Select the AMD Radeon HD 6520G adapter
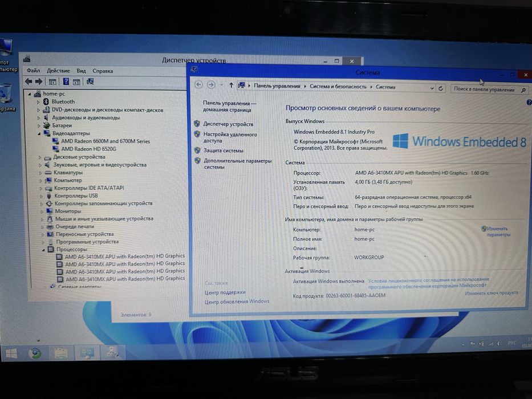532x399 pixels. 88,149
